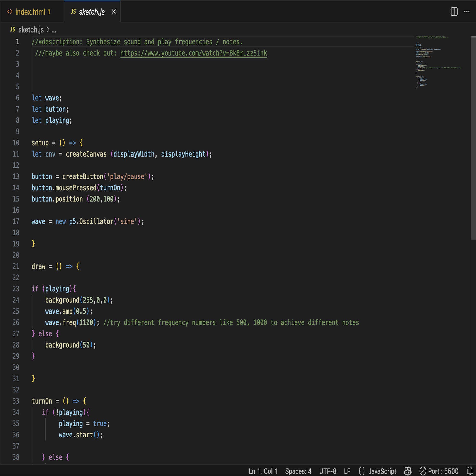Click the Port : 5500 Live Server item
The width and height of the screenshot is (476, 476).
point(439,471)
